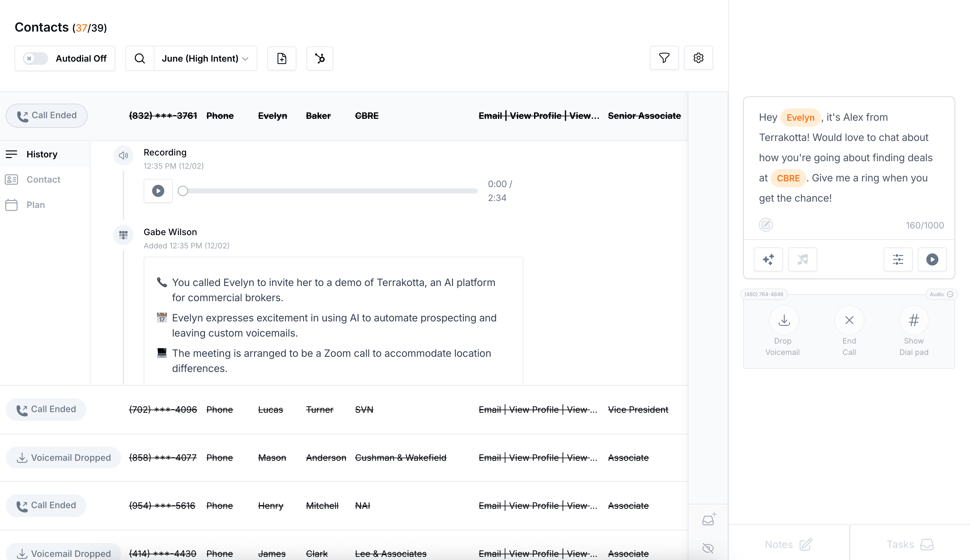Expand the June (High Intent) list dropdown

click(205, 58)
